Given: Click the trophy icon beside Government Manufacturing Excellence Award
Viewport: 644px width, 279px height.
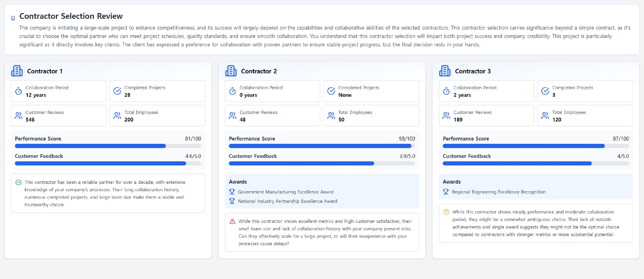Looking at the screenshot, I should pyautogui.click(x=232, y=192).
